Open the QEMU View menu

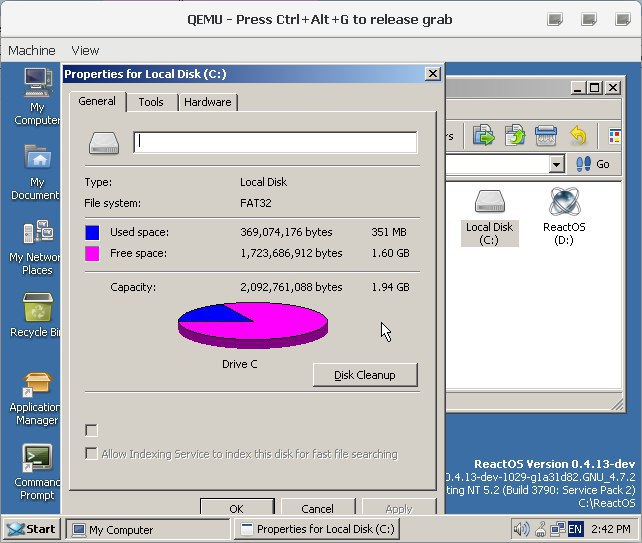[85, 50]
